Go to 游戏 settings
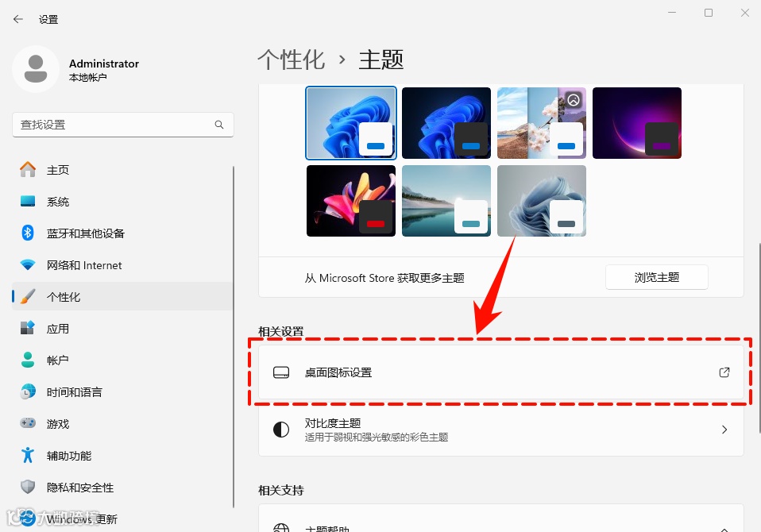Screen dimensions: 761x532 (122, 423)
